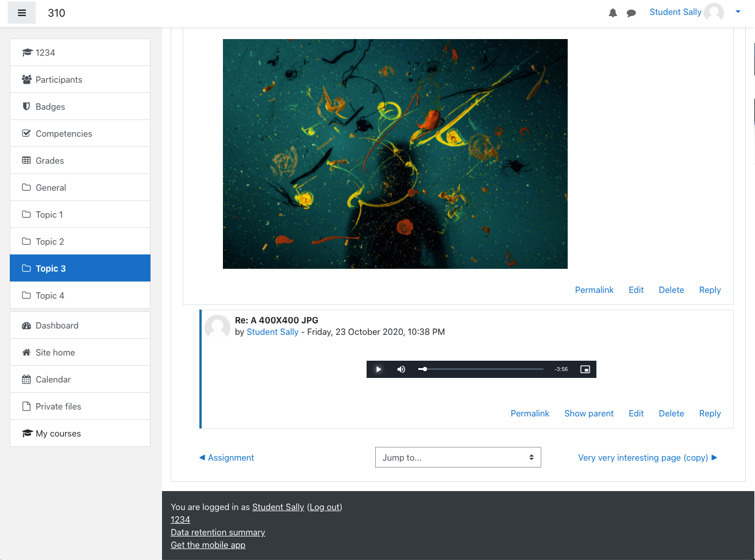Image resolution: width=755 pixels, height=560 pixels.
Task: Click Permalink under the image post
Action: pos(594,290)
